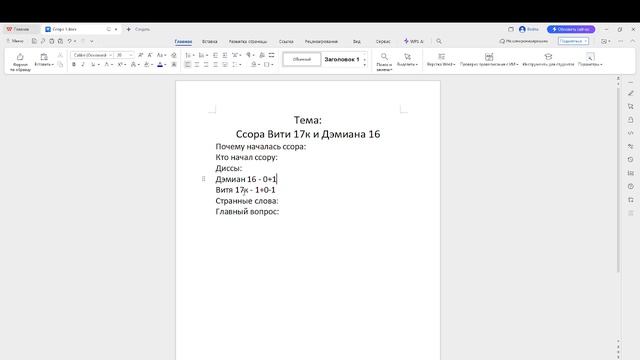Click the pen icon in right sidebar
The image size is (640, 360).
point(631,93)
